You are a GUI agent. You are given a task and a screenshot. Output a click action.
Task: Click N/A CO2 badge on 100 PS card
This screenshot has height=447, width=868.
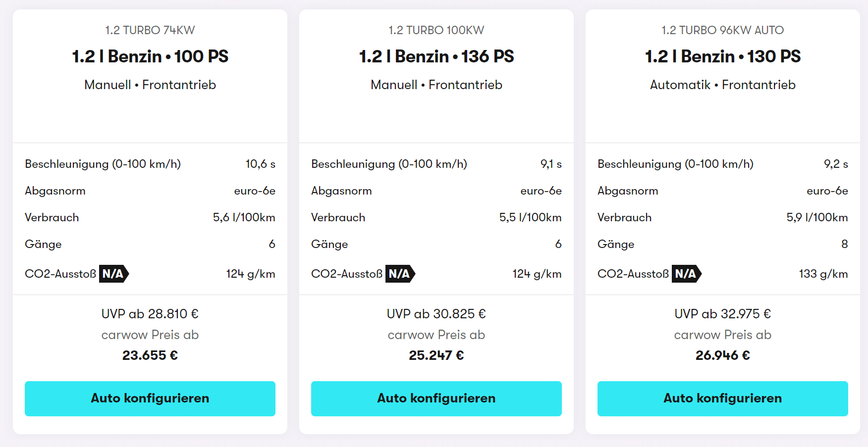click(x=114, y=274)
